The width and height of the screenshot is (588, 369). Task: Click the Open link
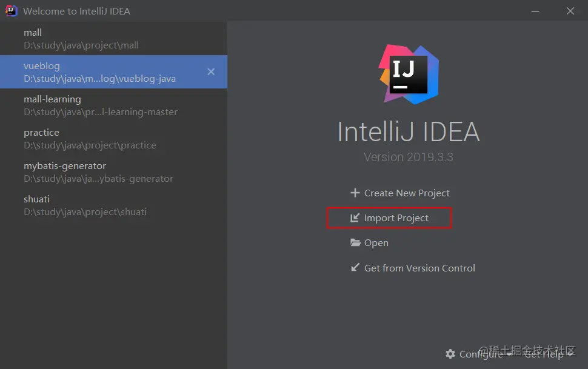tap(376, 243)
